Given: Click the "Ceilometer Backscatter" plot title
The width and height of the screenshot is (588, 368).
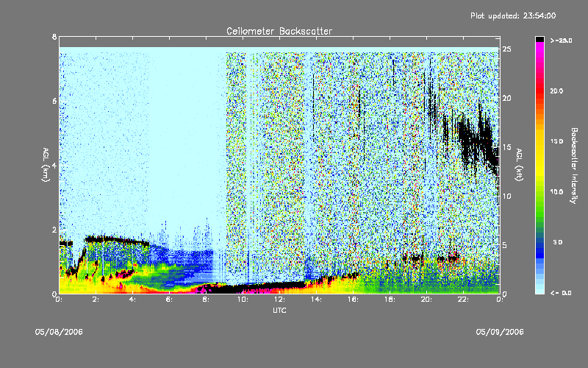Looking at the screenshot, I should pyautogui.click(x=279, y=31).
